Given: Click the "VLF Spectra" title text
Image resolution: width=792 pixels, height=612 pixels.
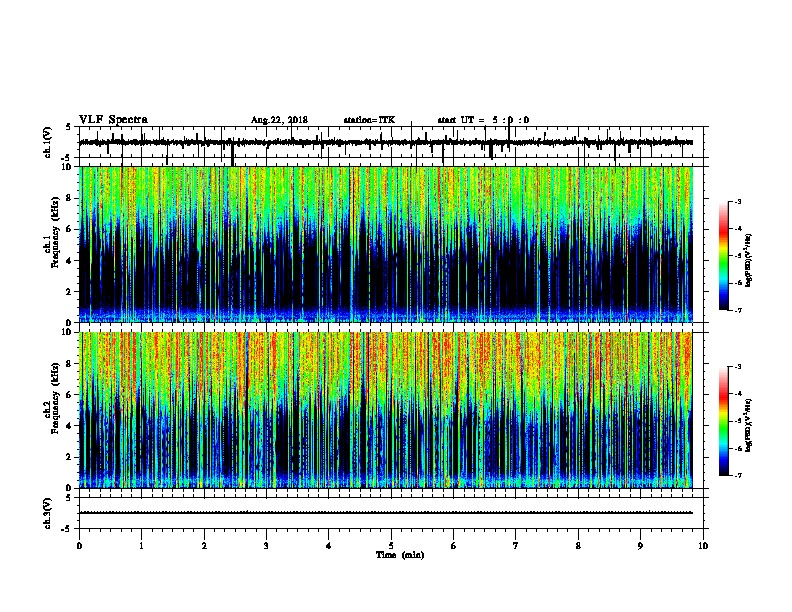Looking at the screenshot, I should tap(113, 120).
